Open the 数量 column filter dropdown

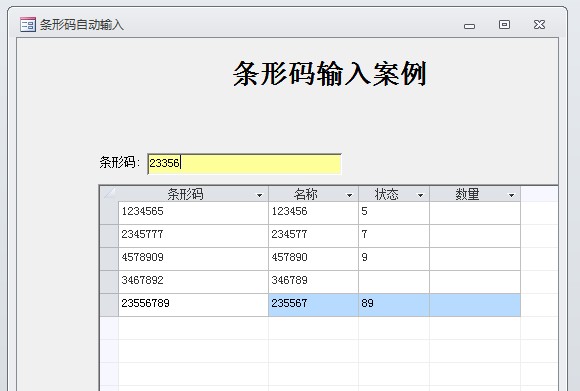coord(511,195)
